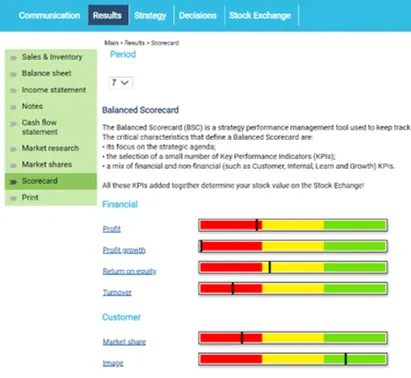Open the Period dropdown showing 7

click(x=120, y=82)
